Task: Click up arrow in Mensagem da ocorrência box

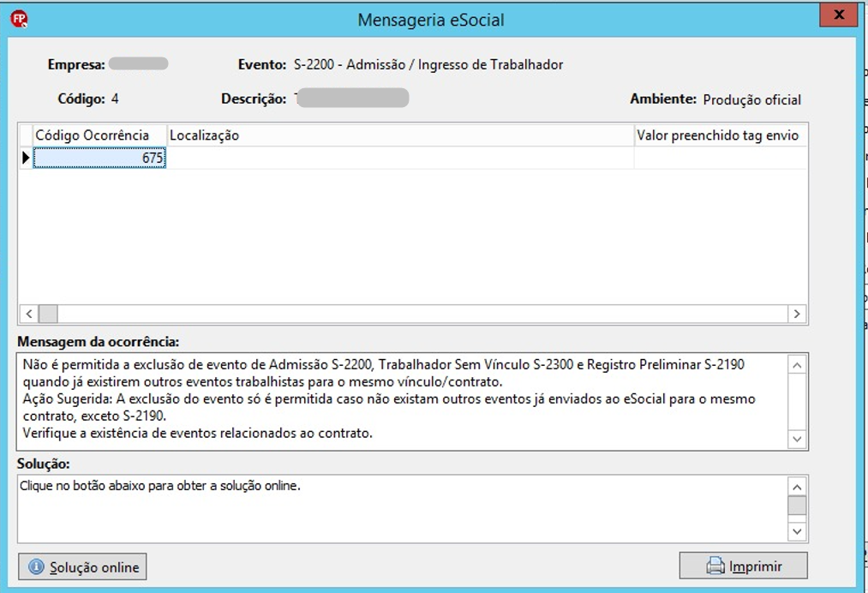Action: 797,365
